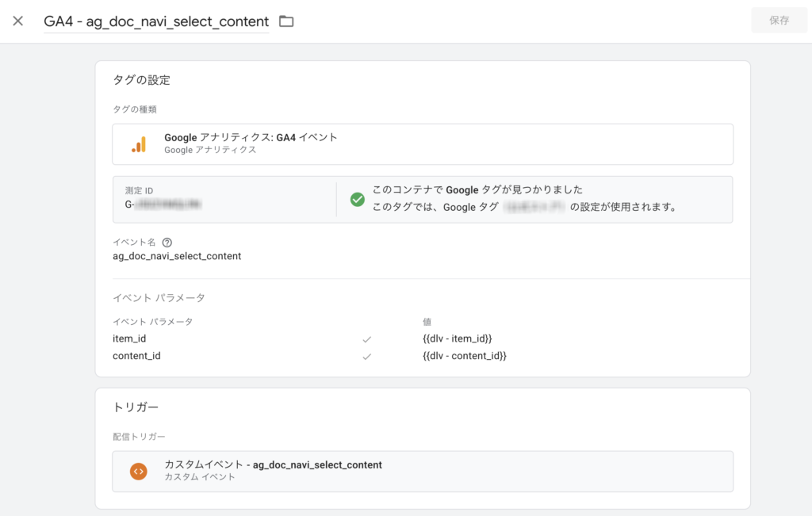Viewport: 812px width, 516px height.
Task: Open the カスタムイベント trigger row
Action: click(422, 471)
